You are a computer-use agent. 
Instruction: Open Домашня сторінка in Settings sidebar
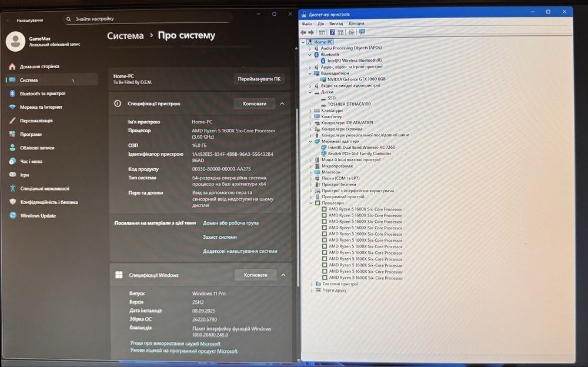[39, 66]
